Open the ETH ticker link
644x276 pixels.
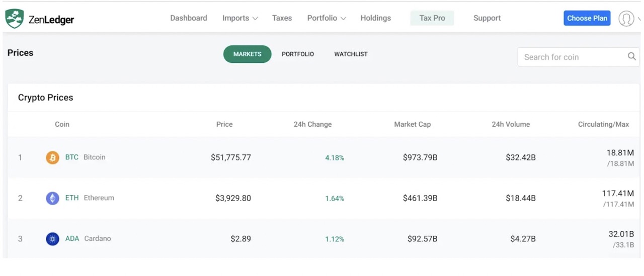(x=72, y=198)
